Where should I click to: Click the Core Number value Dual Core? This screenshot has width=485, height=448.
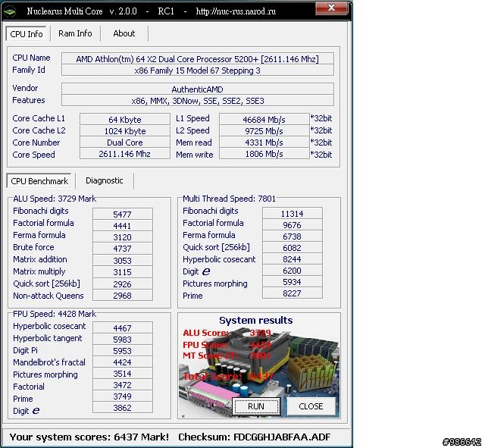124,143
